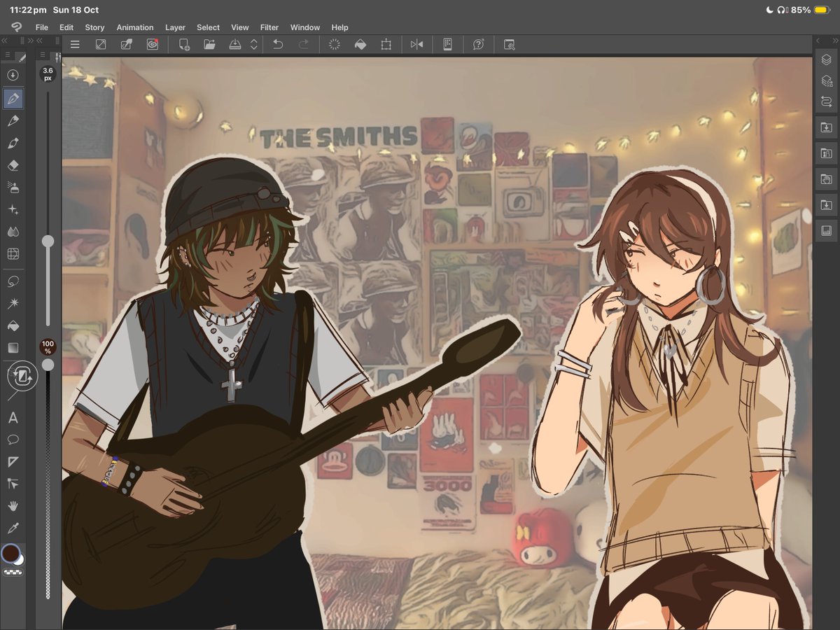The image size is (840, 630).
Task: Select the transparent color checker swatch
Action: 13,573
